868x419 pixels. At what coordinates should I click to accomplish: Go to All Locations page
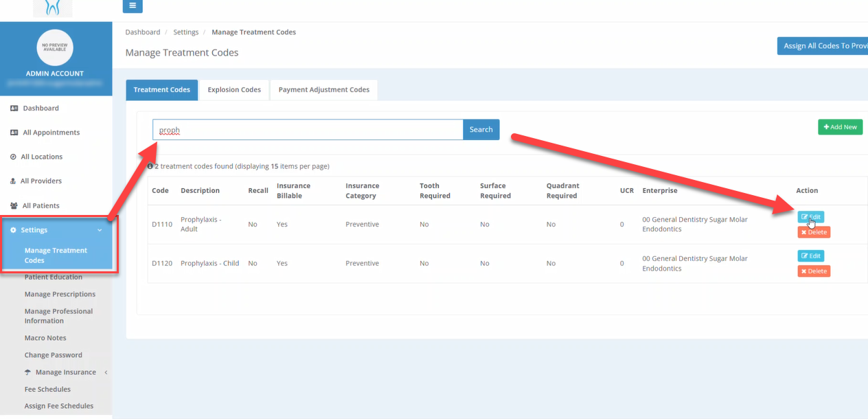[41, 157]
